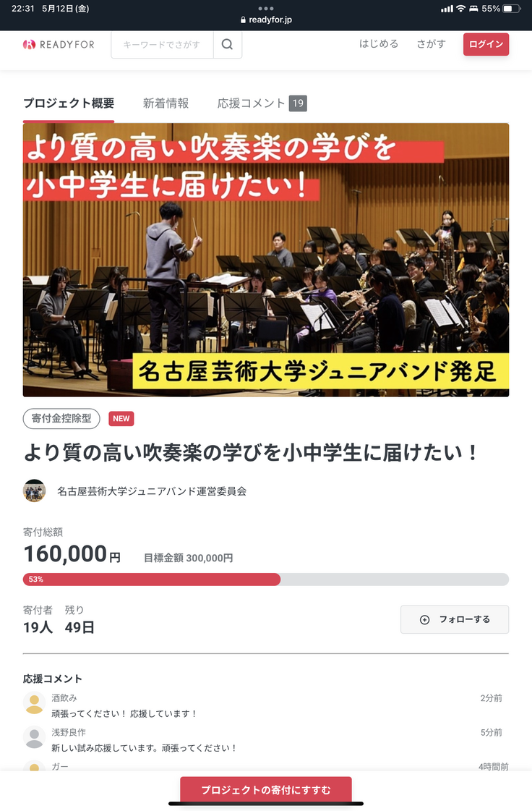Click the red ログイン button
532x811 pixels.
tap(486, 44)
